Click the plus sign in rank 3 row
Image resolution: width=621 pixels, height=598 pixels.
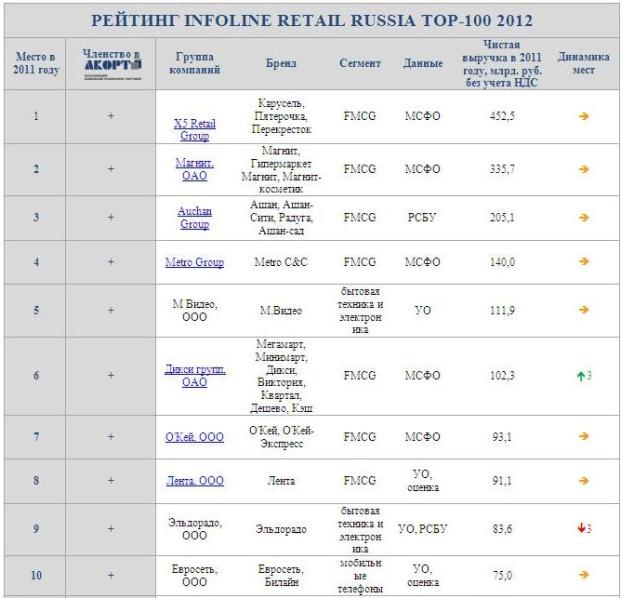point(111,217)
